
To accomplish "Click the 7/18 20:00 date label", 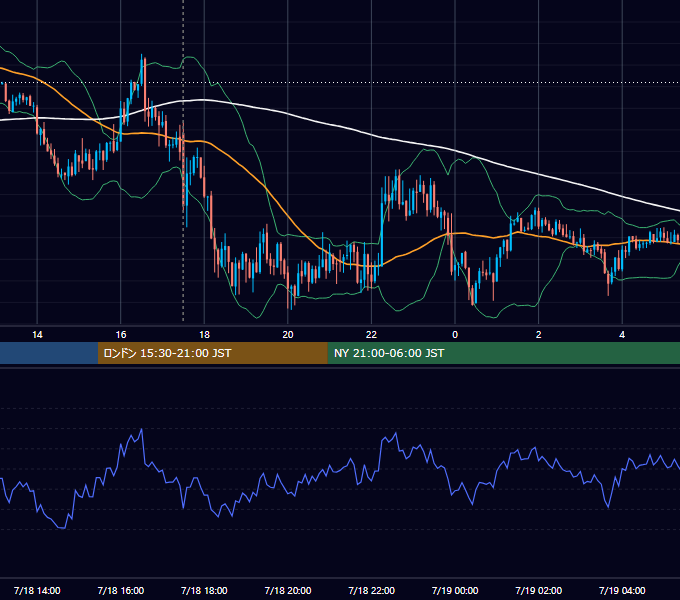I will pos(288,590).
